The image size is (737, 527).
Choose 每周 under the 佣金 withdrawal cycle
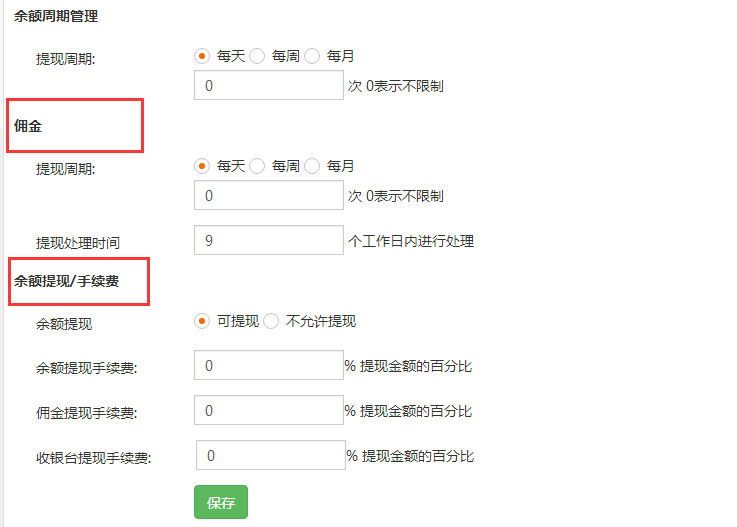(257, 166)
